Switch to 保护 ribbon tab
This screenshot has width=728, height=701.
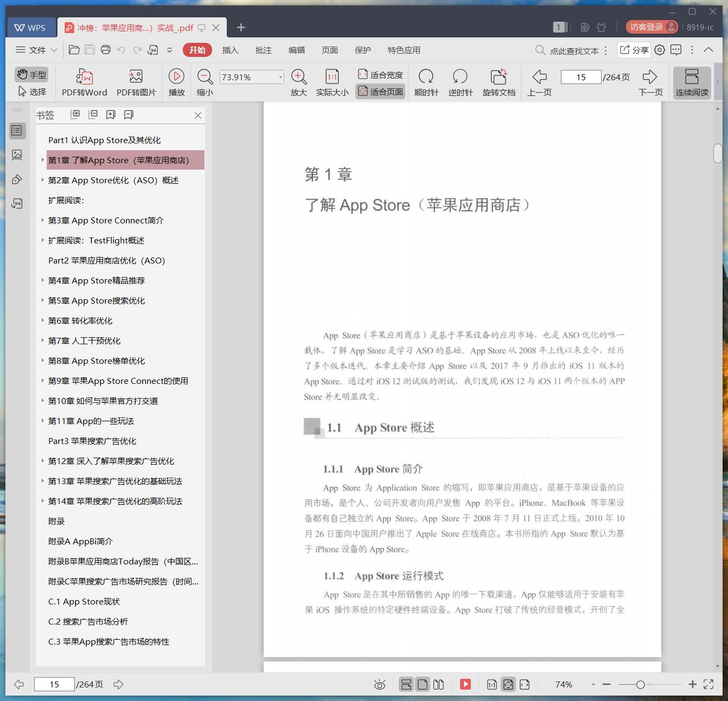tap(362, 50)
